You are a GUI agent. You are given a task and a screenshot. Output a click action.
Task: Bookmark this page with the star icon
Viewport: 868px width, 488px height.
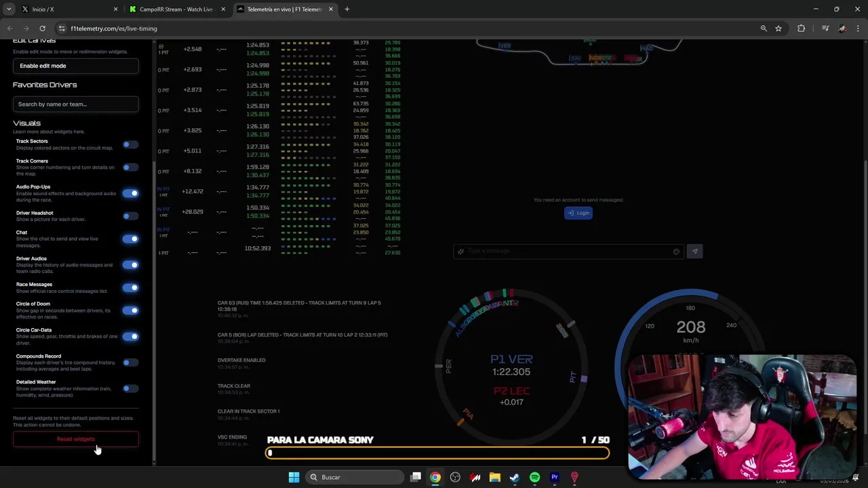778,28
